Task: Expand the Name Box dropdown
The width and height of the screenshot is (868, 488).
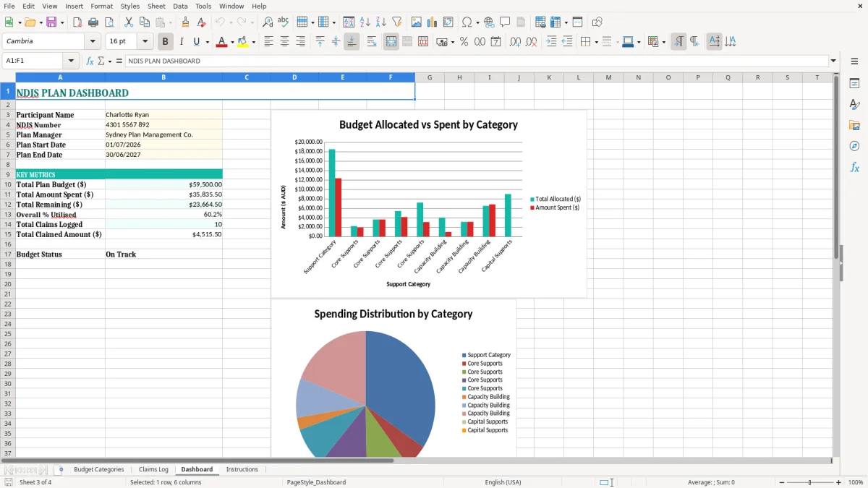Action: 71,61
